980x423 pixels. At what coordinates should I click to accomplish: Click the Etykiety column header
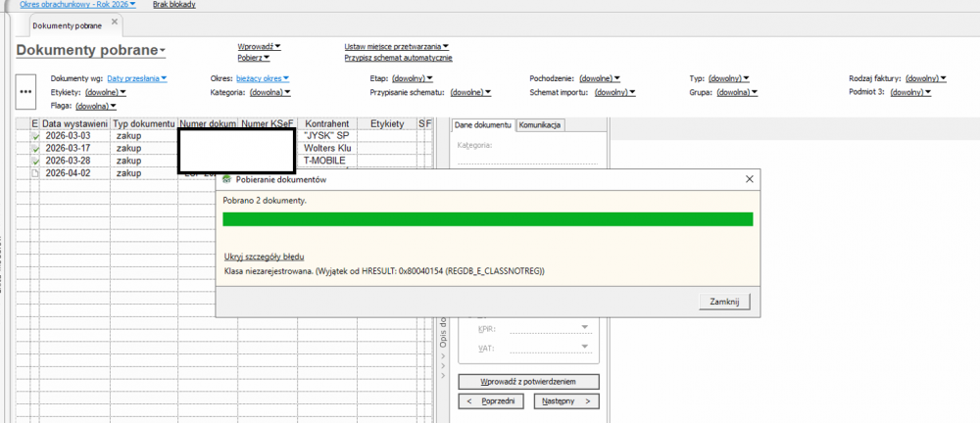click(387, 124)
